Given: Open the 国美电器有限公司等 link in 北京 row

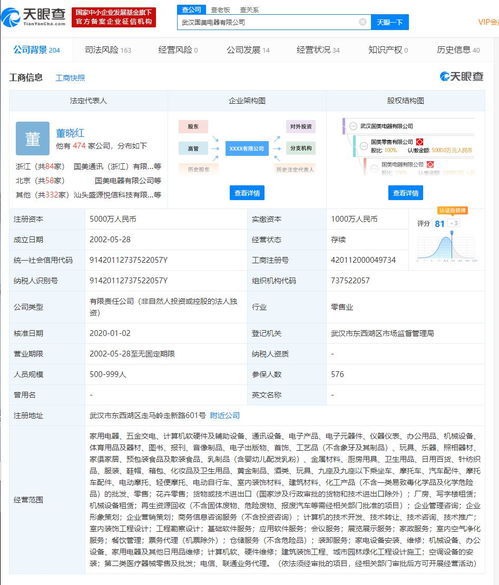Looking at the screenshot, I should pos(128,181).
